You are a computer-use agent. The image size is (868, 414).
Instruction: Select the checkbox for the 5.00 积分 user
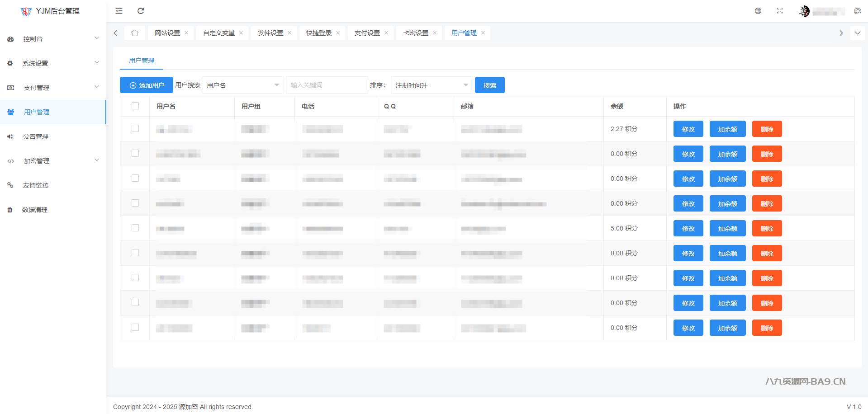(x=135, y=228)
